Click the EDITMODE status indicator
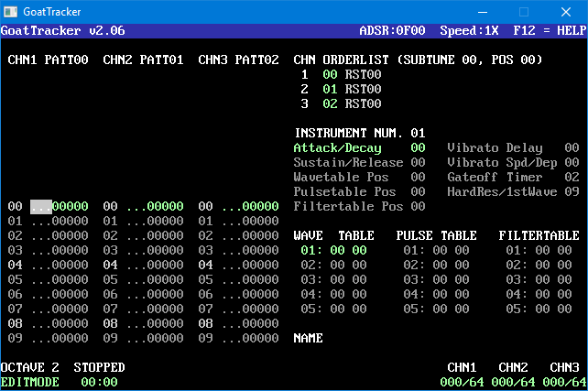The image size is (588, 391). (29, 382)
